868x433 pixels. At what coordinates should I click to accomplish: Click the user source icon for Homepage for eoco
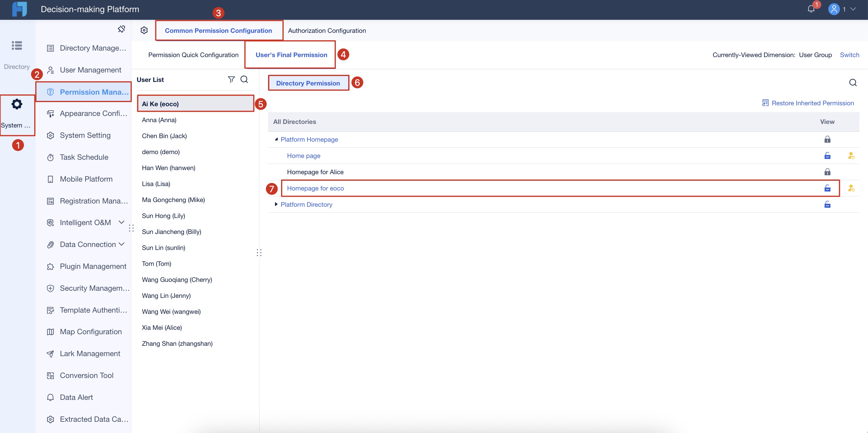pos(851,188)
